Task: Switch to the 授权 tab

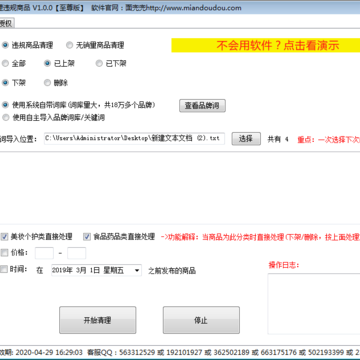Action: pos(6,23)
